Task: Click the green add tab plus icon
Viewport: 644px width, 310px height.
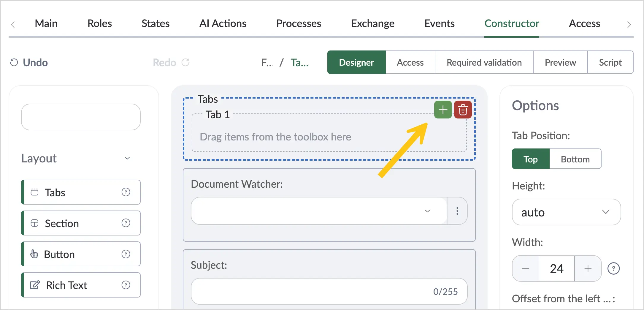Action: tap(443, 110)
